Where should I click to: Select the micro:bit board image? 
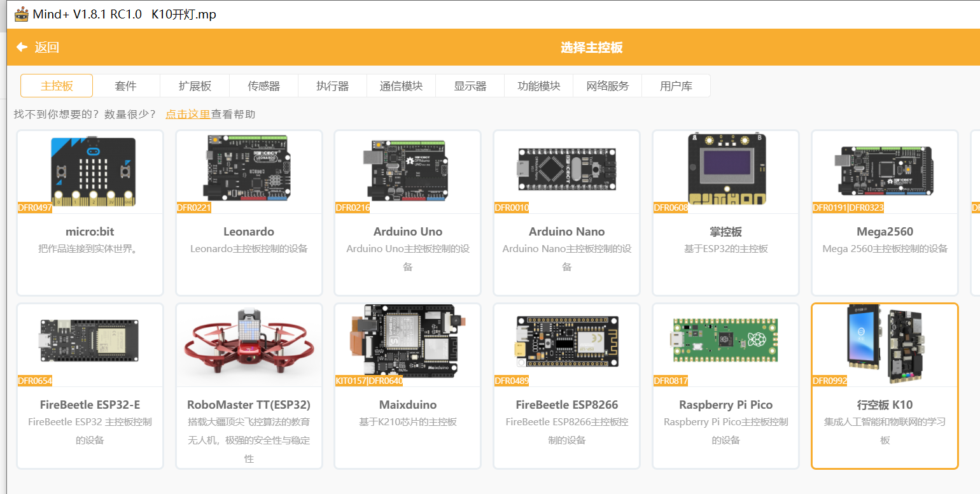tap(93, 171)
